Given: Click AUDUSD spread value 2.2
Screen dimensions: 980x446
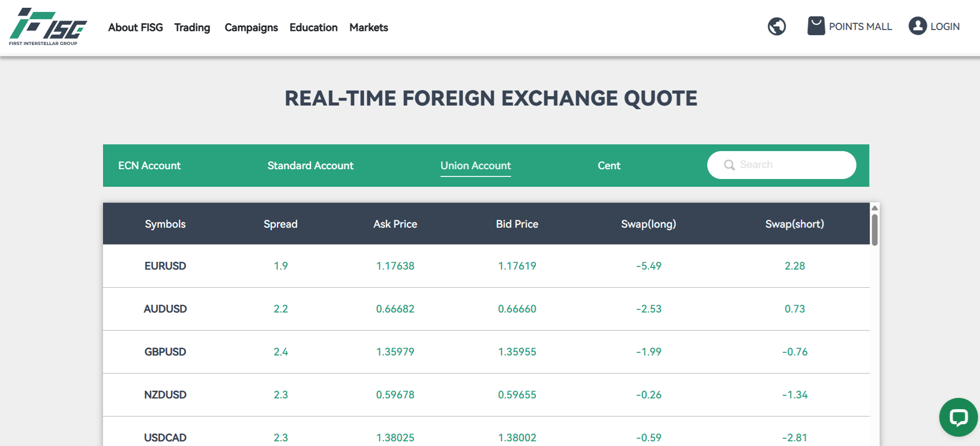Looking at the screenshot, I should pos(281,309).
